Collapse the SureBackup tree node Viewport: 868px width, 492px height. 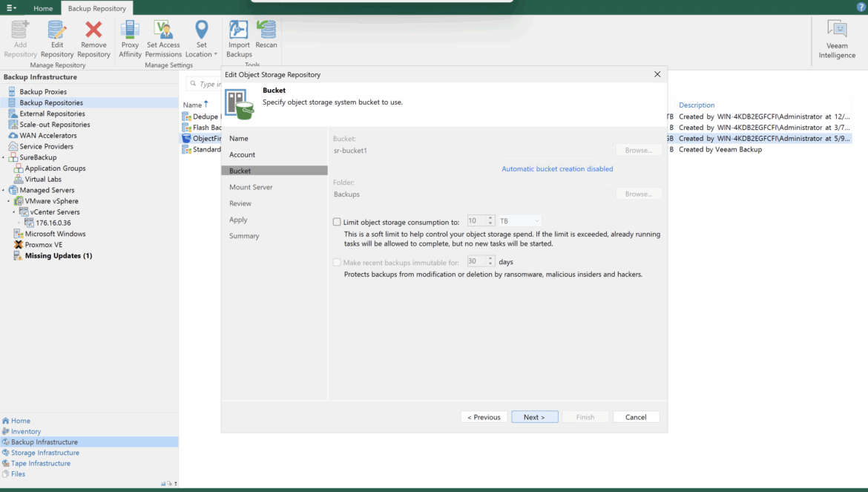(3, 158)
